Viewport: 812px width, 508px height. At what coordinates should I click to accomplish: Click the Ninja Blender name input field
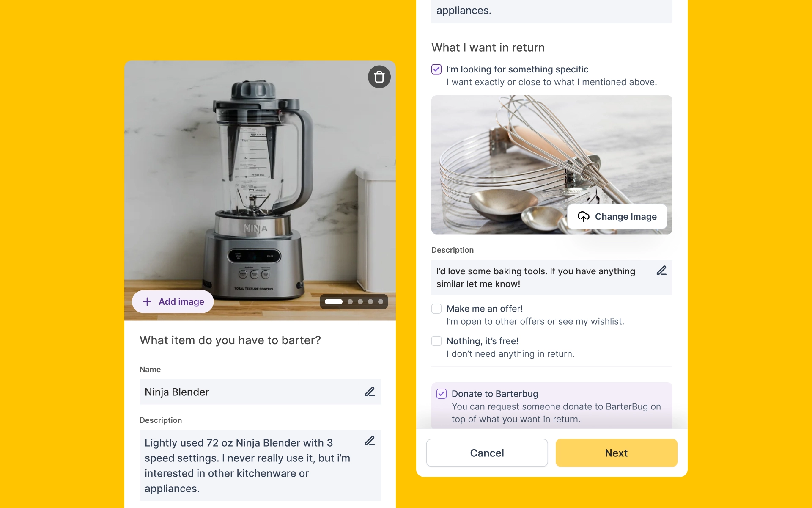[260, 392]
